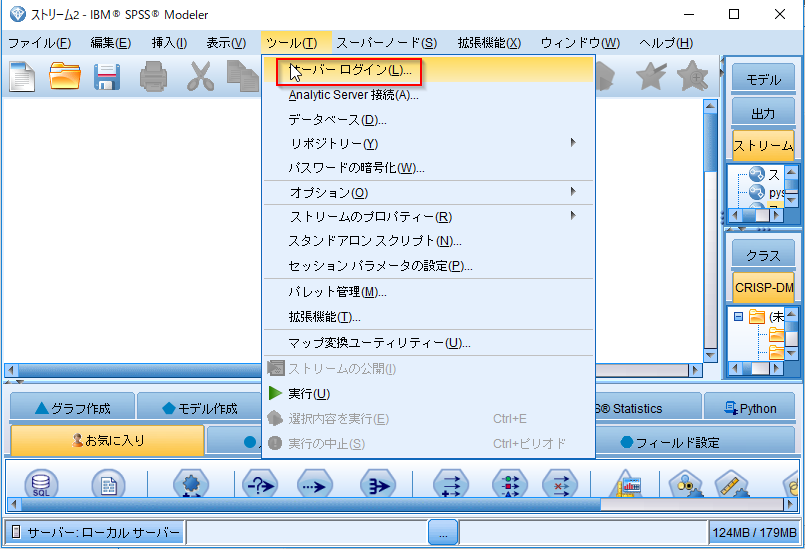Click the green Run arrow icon in the menu

click(x=275, y=393)
